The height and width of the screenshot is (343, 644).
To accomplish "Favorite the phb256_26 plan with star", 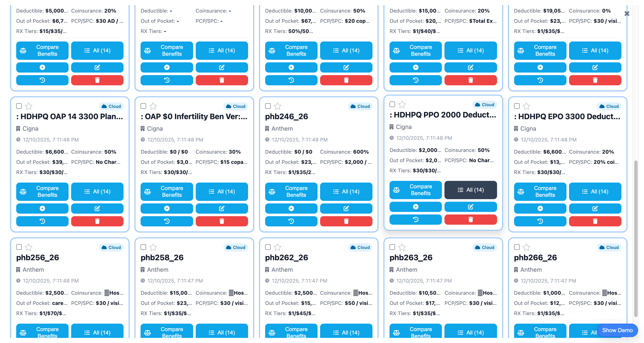I will [x=29, y=247].
